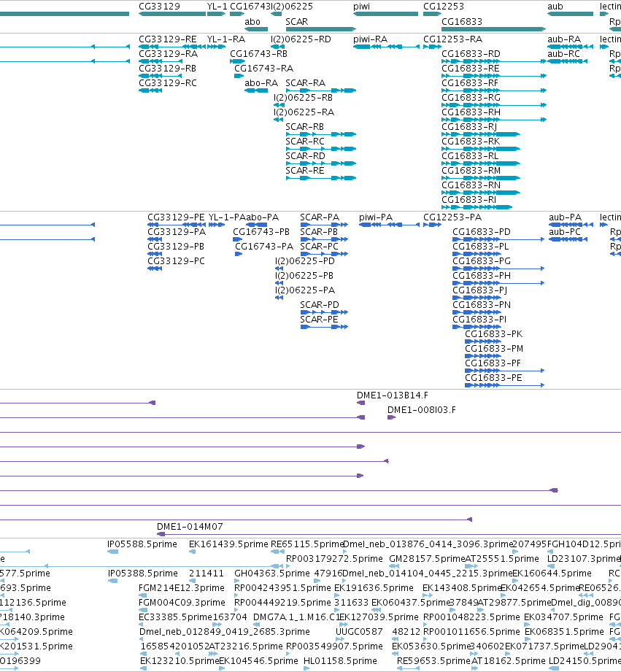Select protein SCAR-PE
Image resolution: width=621 pixels, height=672 pixels.
tap(324, 327)
